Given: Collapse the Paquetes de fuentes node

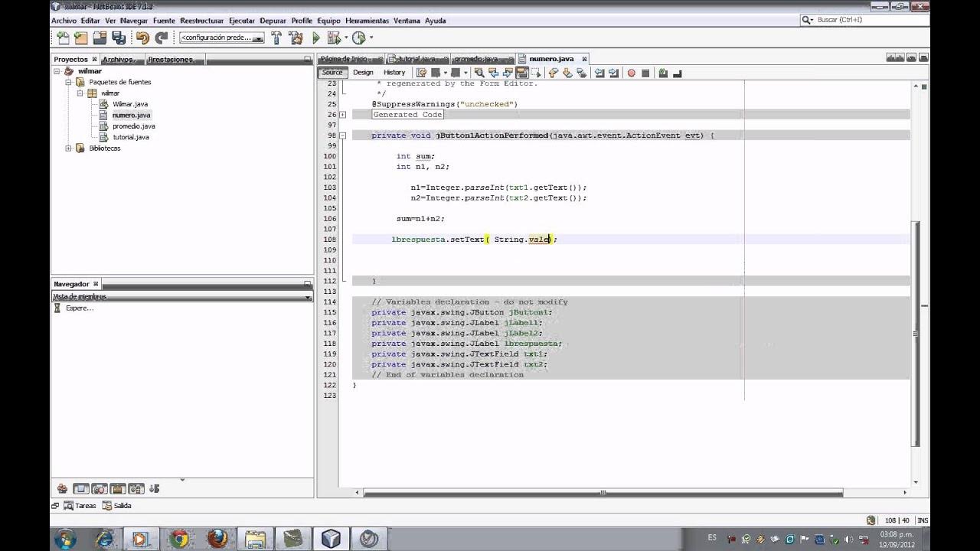Looking at the screenshot, I should click(68, 82).
